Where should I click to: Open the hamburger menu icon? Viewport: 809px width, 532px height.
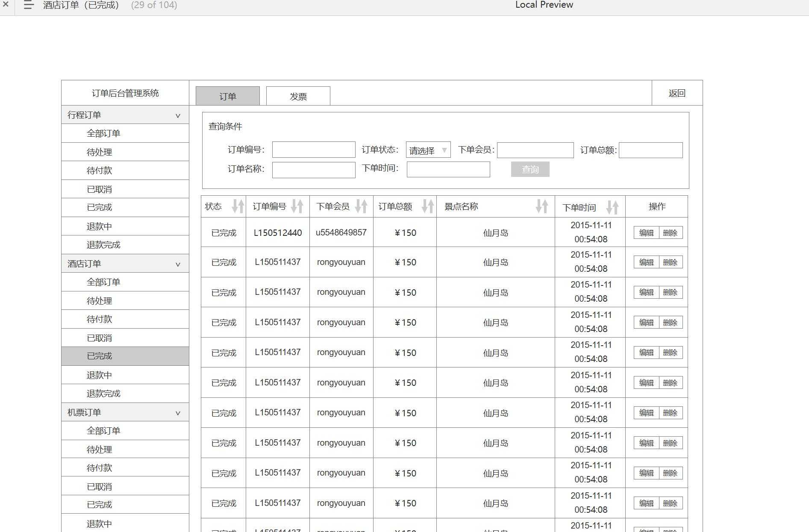(x=28, y=5)
